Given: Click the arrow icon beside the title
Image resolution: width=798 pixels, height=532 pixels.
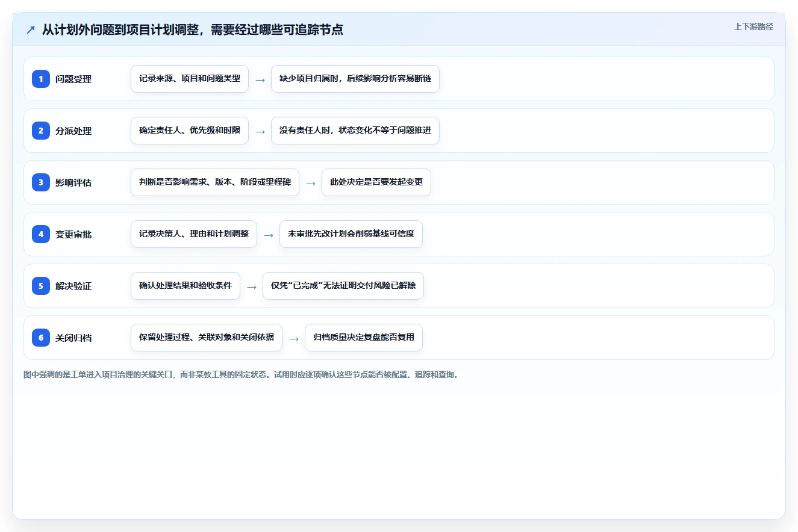Looking at the screenshot, I should click(31, 29).
